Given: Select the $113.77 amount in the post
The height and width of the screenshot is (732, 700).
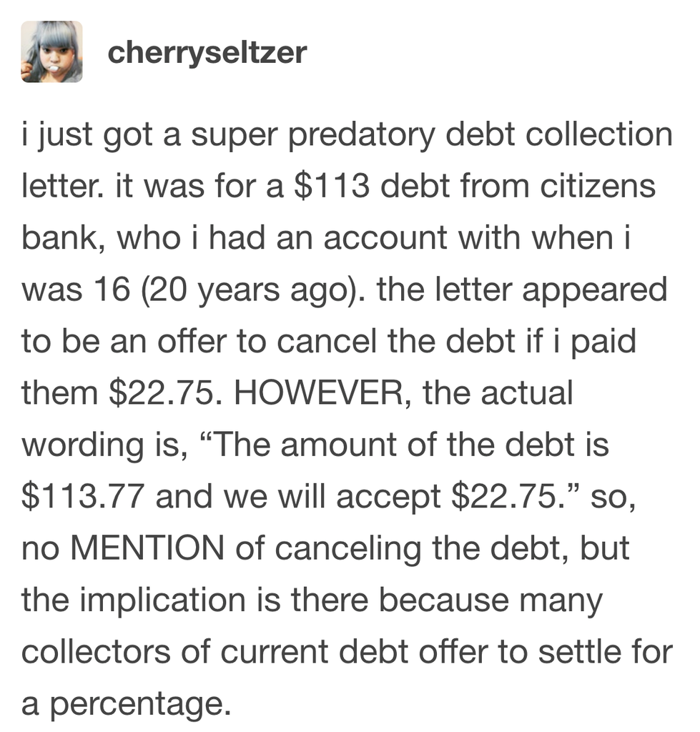Looking at the screenshot, I should (83, 496).
